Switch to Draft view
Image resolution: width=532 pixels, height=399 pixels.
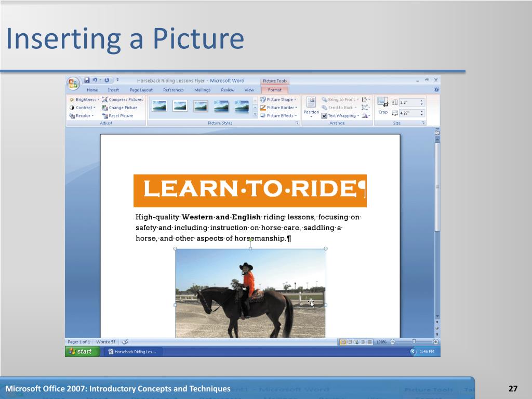coord(369,342)
